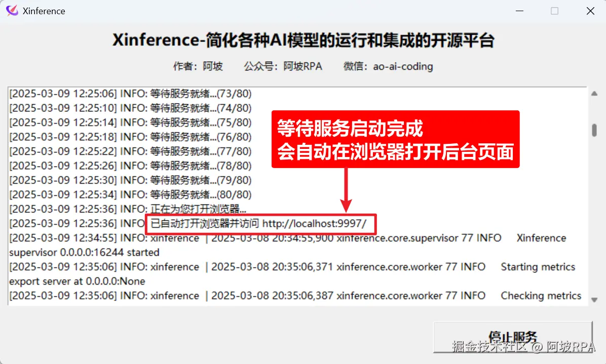Click the log scrollbar down arrow
This screenshot has height=364, width=606.
point(594,300)
